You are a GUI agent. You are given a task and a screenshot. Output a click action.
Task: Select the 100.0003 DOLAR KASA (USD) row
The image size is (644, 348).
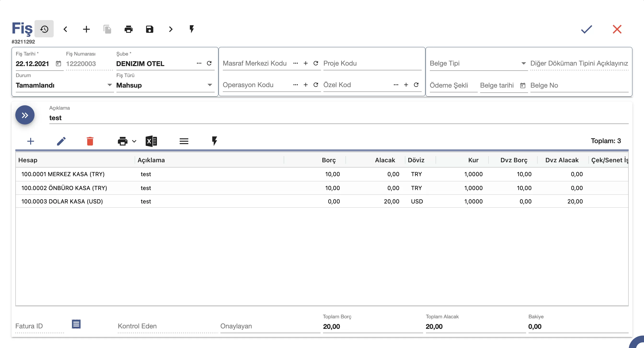click(322, 201)
